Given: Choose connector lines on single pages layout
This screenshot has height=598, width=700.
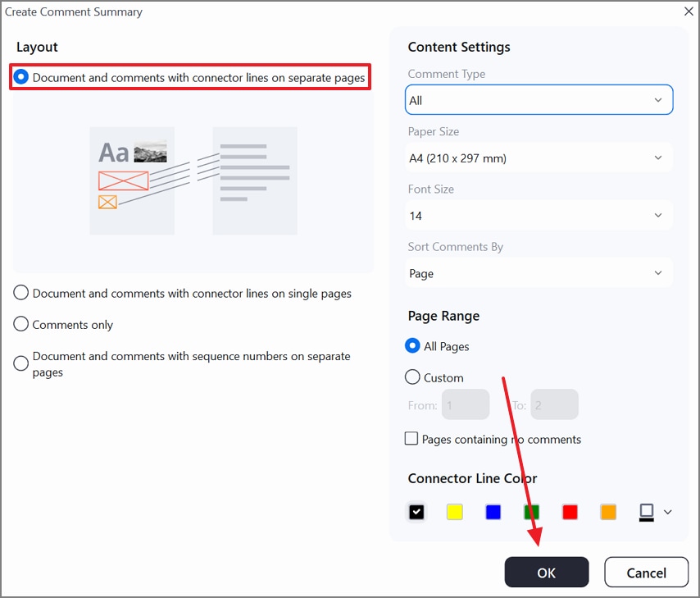Looking at the screenshot, I should point(20,292).
